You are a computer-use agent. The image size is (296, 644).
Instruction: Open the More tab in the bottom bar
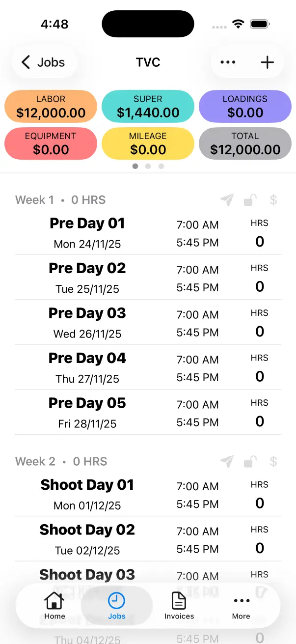[241, 606]
